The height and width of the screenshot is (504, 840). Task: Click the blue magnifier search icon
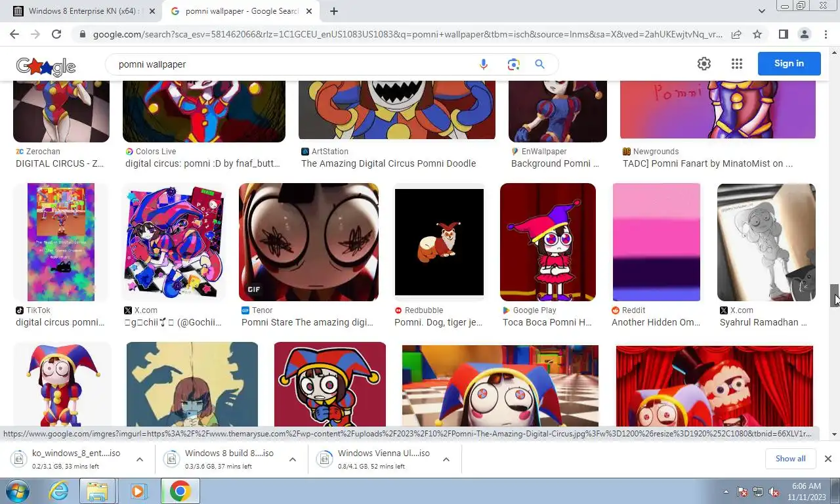tap(539, 64)
